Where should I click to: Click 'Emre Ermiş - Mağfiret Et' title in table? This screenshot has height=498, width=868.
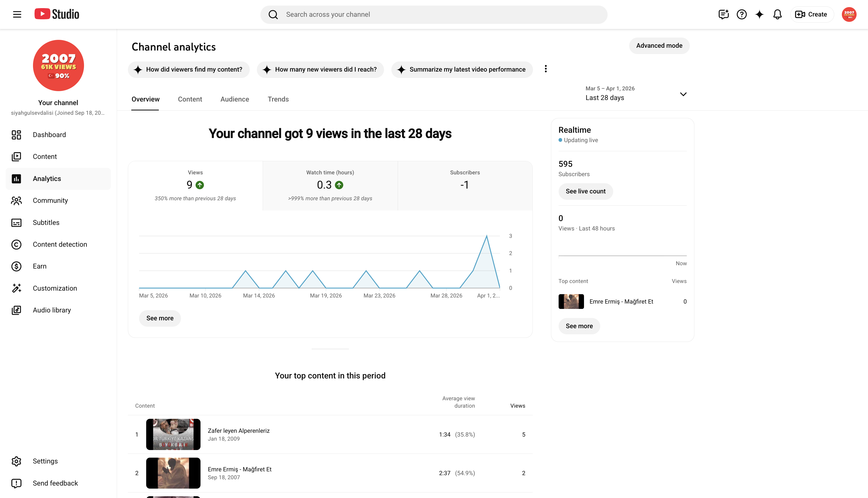[x=240, y=469]
